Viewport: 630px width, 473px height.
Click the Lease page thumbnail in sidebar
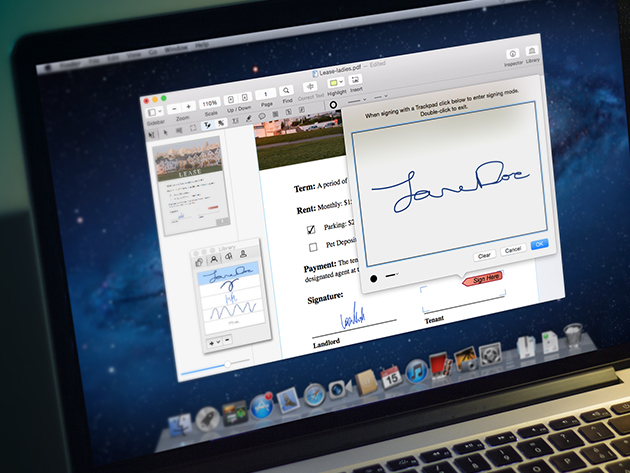click(x=188, y=182)
